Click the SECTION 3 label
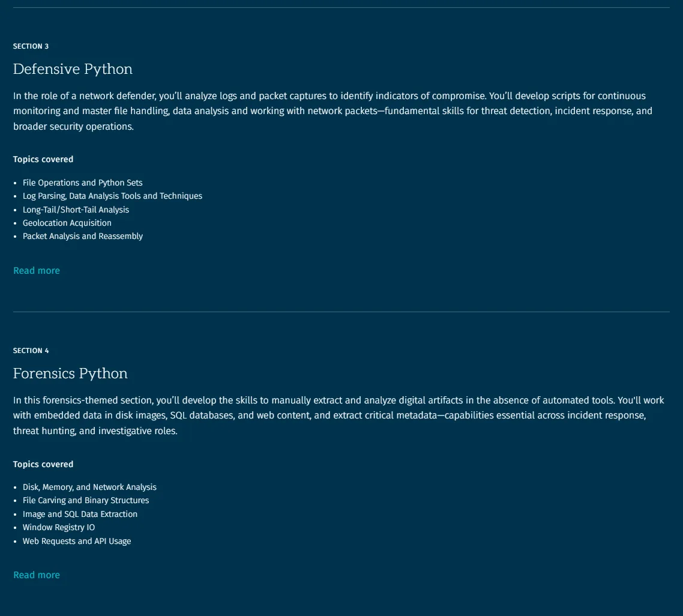Image resolution: width=683 pixels, height=616 pixels. coord(31,46)
